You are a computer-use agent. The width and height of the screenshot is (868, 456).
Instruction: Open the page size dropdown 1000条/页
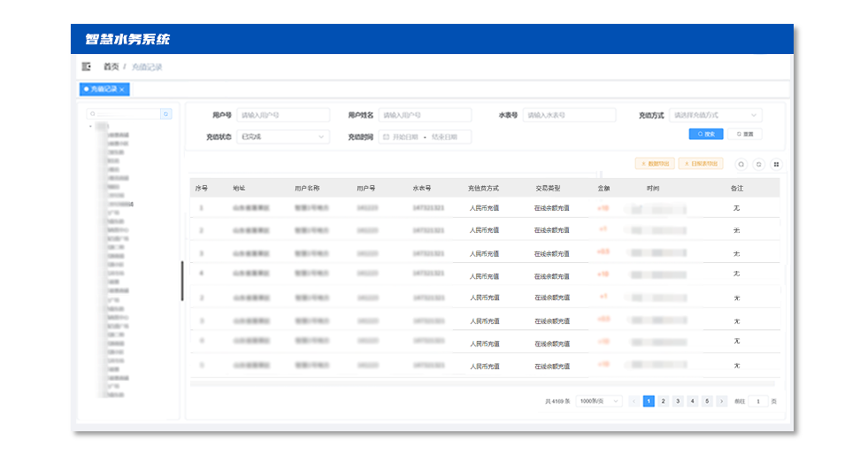coord(599,401)
